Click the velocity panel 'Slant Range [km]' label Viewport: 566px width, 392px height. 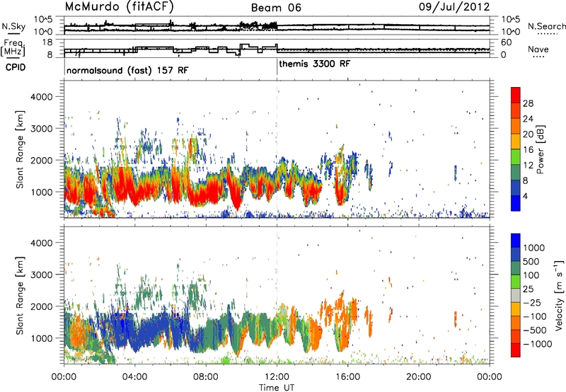click(20, 295)
